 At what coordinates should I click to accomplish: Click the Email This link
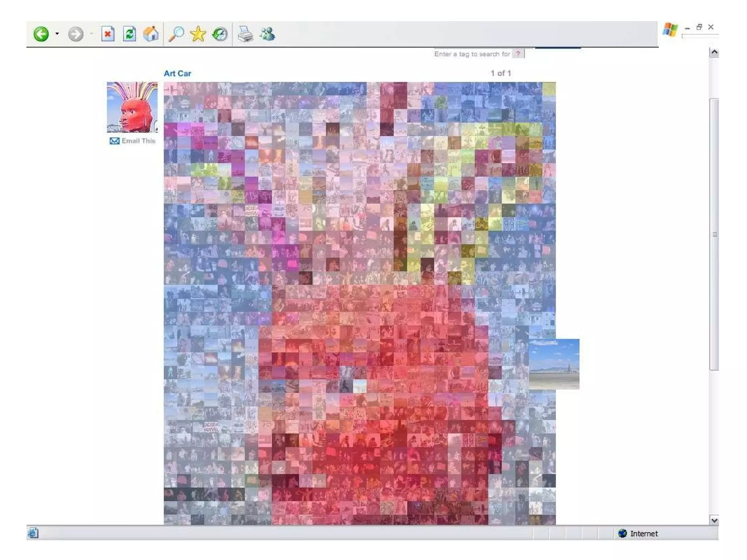138,141
